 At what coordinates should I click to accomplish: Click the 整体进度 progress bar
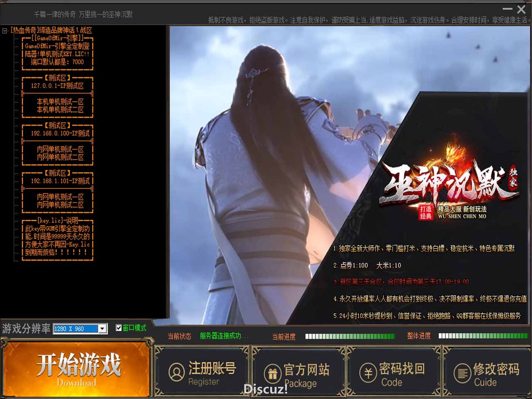(x=483, y=336)
